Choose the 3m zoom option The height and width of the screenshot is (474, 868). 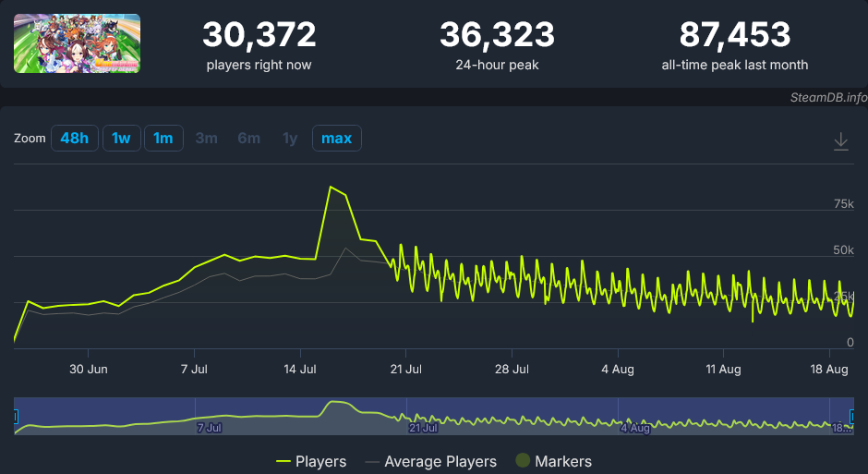point(206,139)
